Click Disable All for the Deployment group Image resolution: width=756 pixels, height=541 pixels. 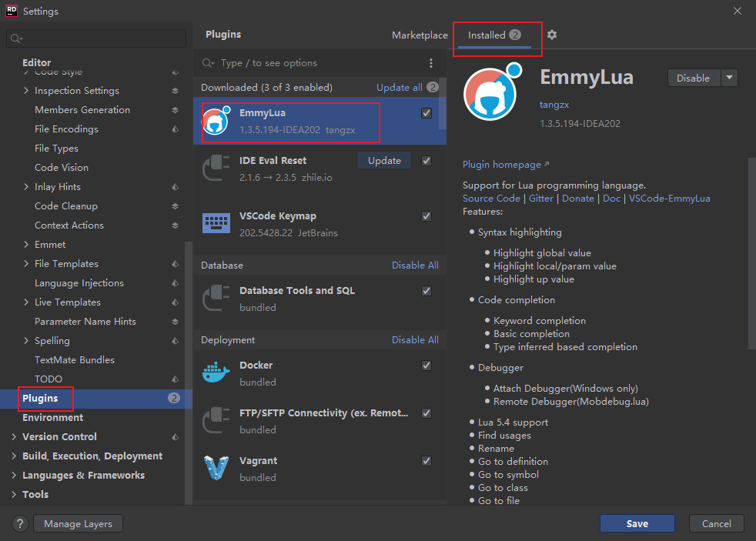click(415, 340)
